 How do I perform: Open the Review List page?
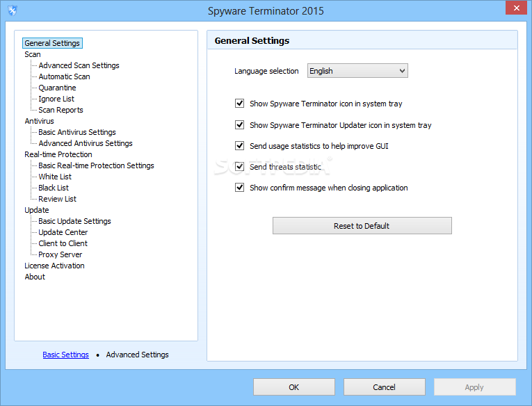[57, 199]
